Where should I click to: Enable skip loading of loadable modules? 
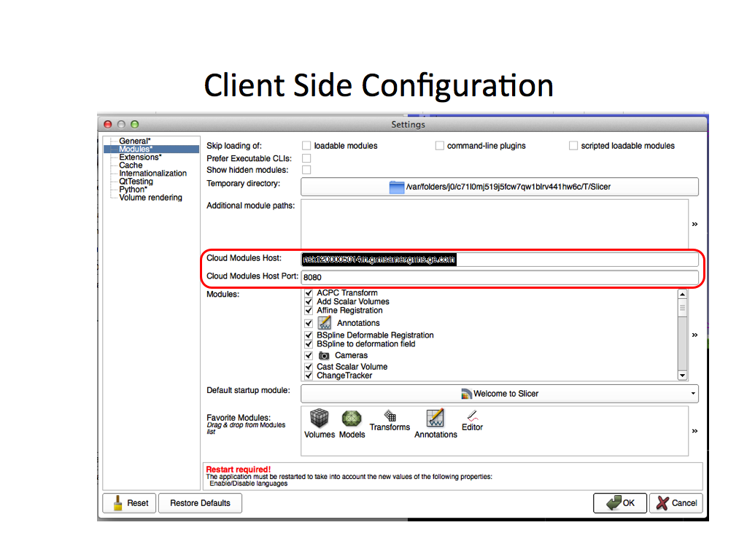(306, 146)
